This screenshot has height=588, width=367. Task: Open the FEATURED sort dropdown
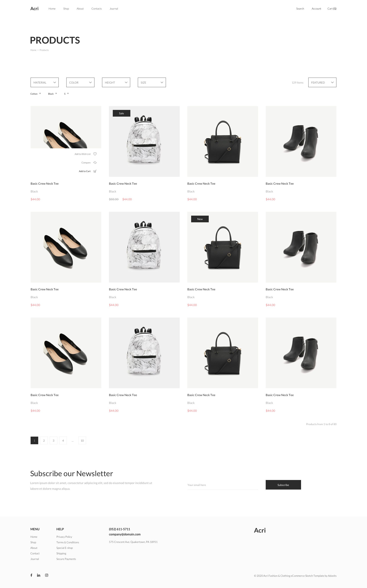pos(322,83)
